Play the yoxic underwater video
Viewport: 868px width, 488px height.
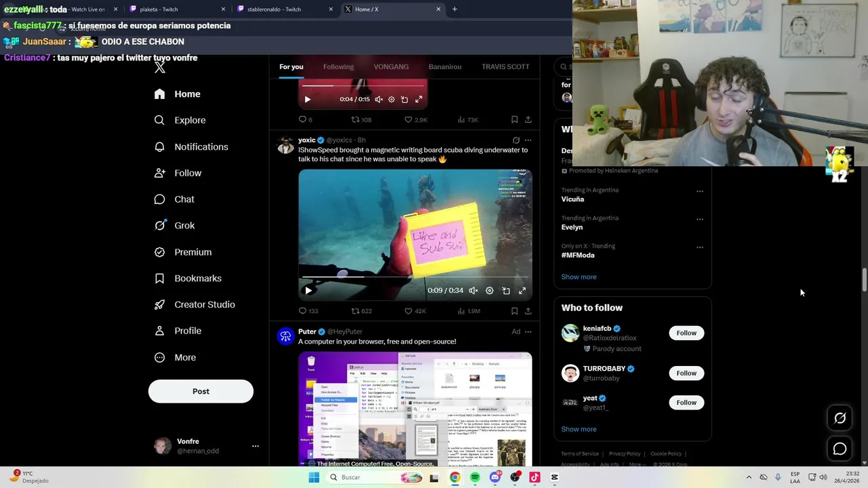click(x=308, y=290)
